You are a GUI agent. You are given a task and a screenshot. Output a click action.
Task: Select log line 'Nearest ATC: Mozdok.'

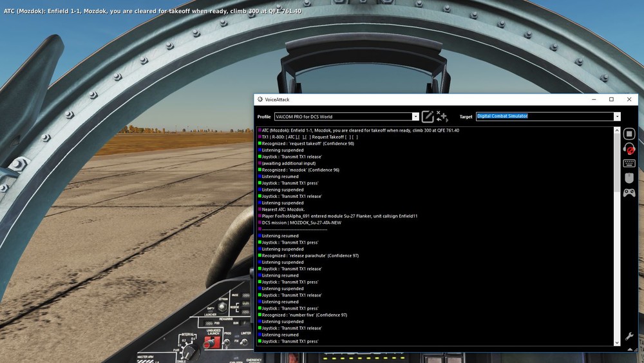point(281,210)
